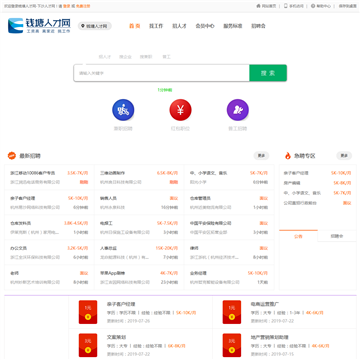This screenshot has width=360, height=360.
Task: Switch to 招人才 tab above search box
Action: point(105,57)
